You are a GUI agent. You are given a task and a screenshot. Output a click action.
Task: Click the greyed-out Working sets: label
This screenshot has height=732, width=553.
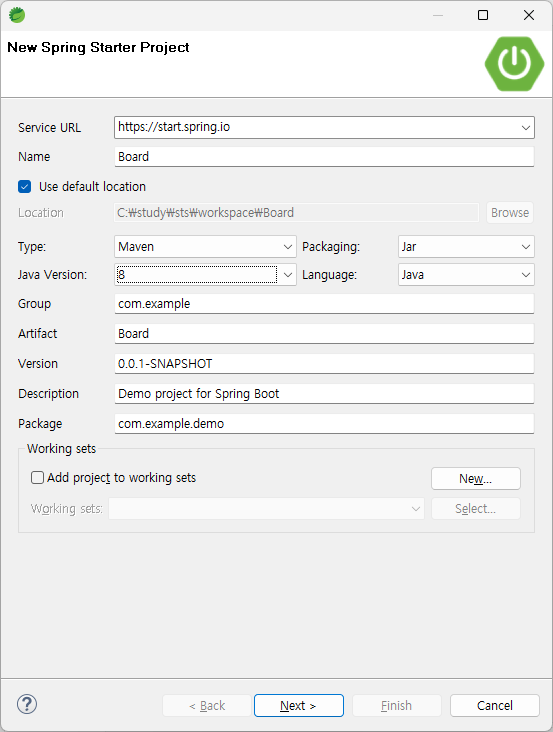coord(67,508)
